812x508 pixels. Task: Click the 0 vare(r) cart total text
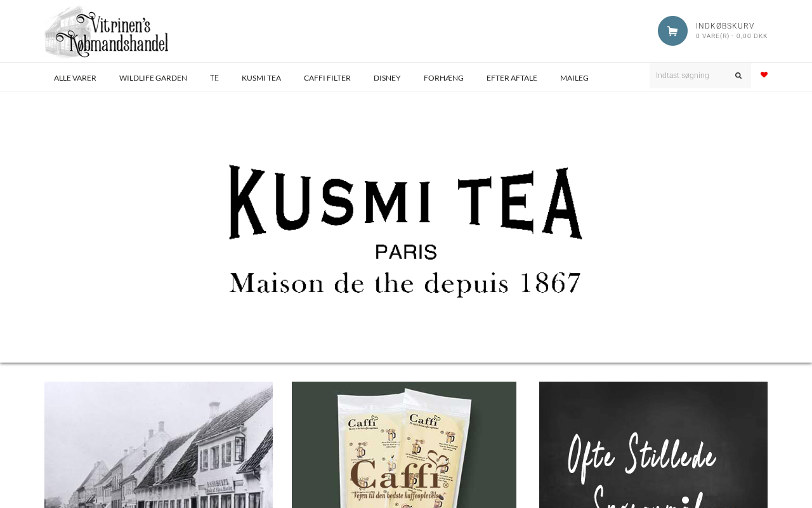coord(731,36)
